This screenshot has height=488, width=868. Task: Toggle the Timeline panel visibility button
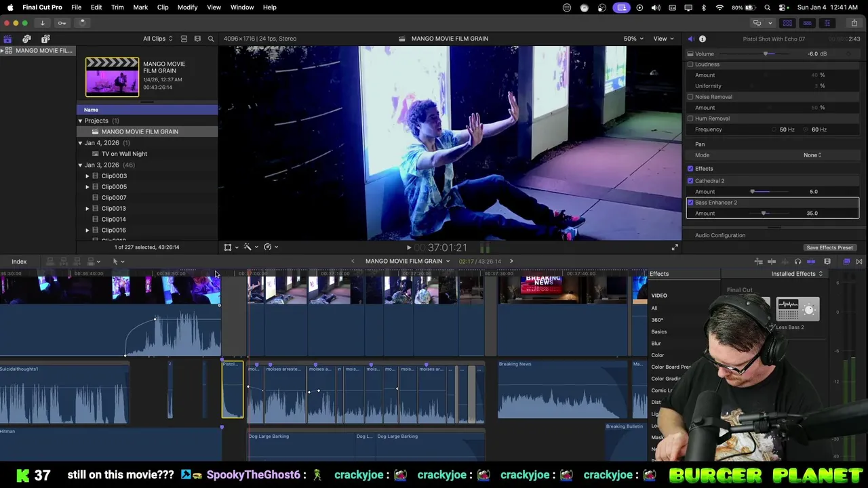pyautogui.click(x=807, y=23)
